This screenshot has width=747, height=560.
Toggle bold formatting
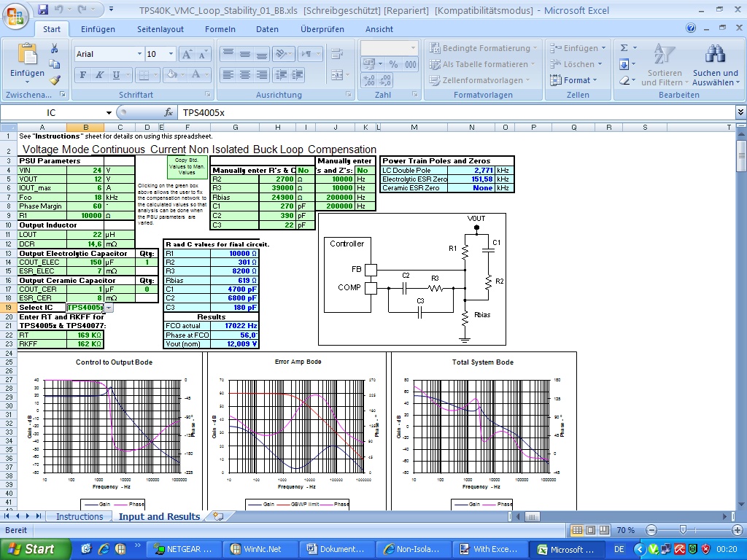click(83, 75)
